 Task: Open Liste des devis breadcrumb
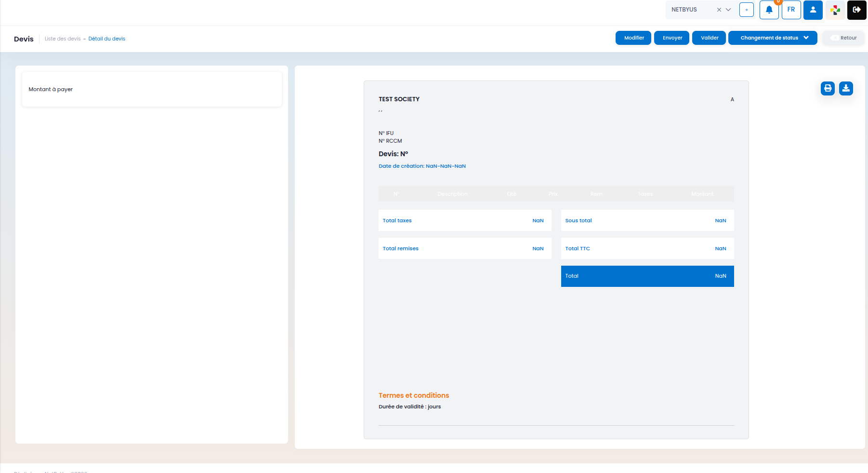pyautogui.click(x=63, y=39)
